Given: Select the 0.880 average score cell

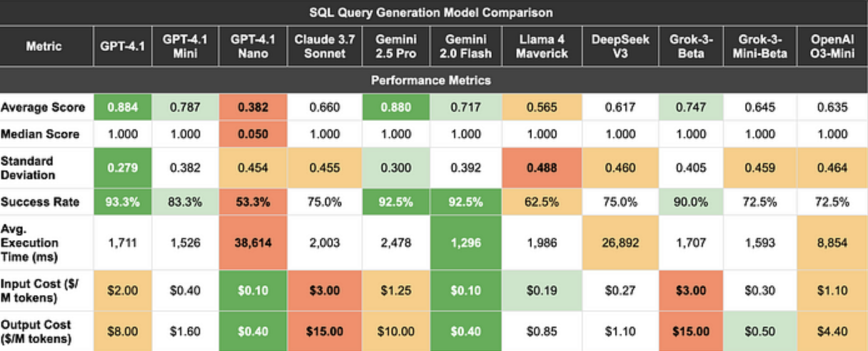Looking at the screenshot, I should click(x=396, y=107).
